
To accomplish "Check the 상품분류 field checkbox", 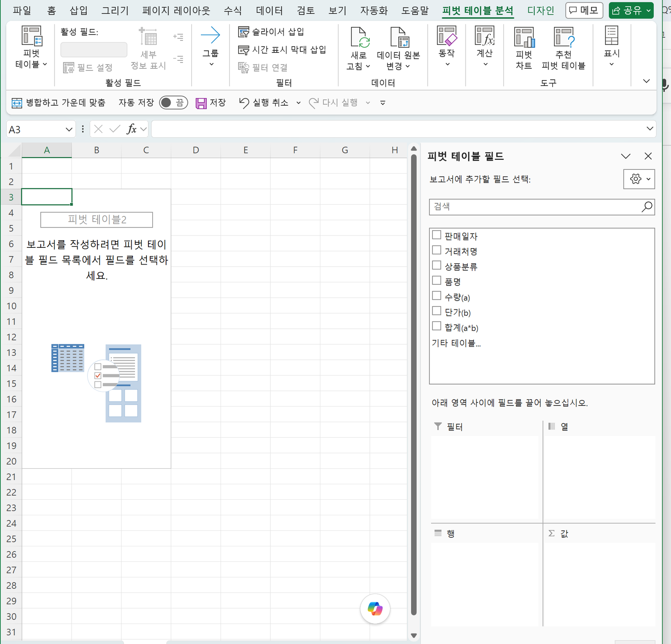I will point(437,265).
